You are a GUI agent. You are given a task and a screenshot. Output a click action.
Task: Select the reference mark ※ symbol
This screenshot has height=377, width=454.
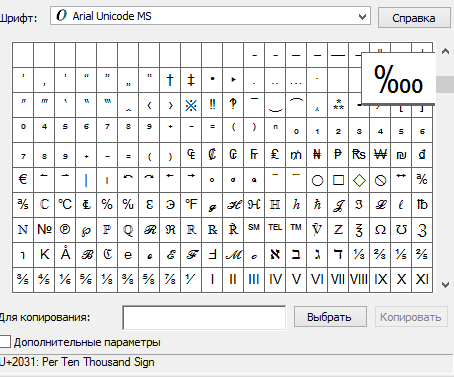(191, 105)
